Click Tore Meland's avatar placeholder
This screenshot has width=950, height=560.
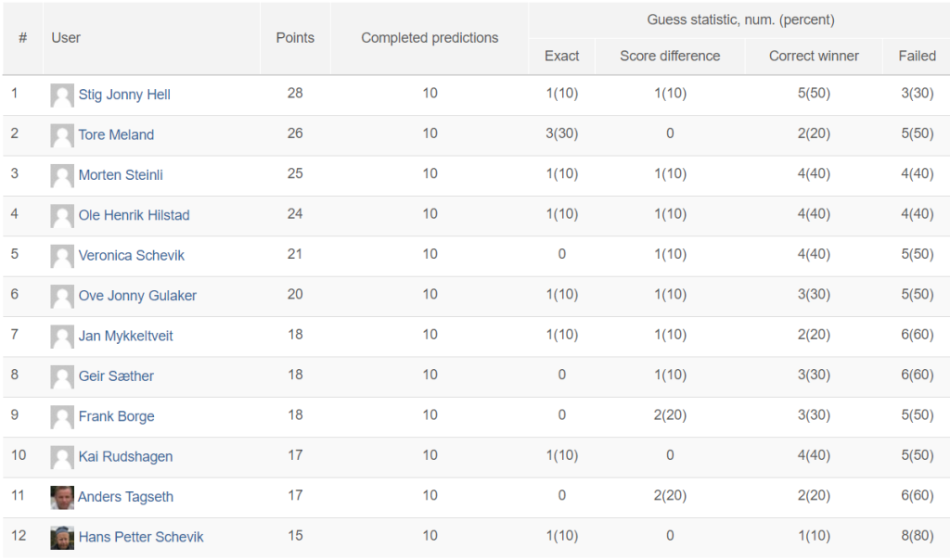click(x=62, y=135)
